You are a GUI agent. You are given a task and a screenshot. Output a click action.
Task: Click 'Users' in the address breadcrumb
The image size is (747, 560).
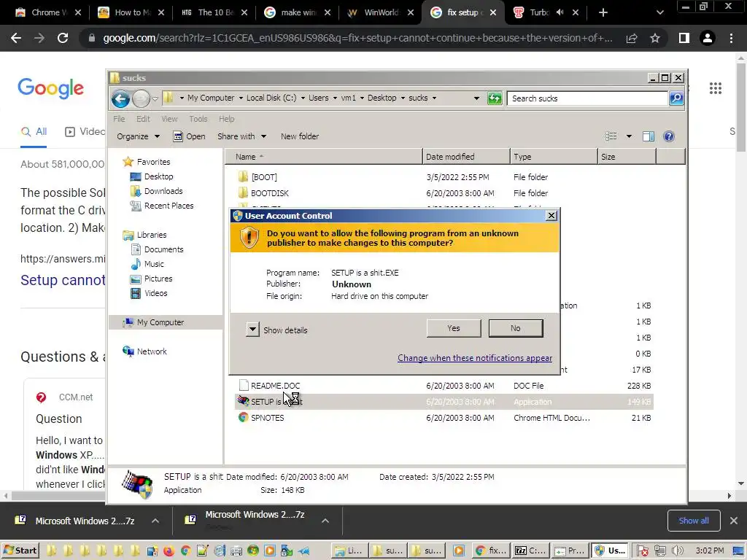(318, 98)
